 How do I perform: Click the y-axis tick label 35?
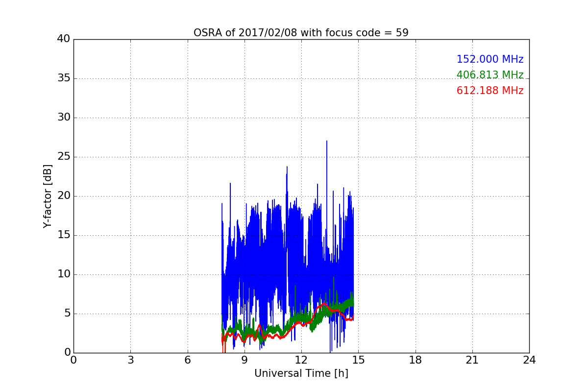coord(64,78)
